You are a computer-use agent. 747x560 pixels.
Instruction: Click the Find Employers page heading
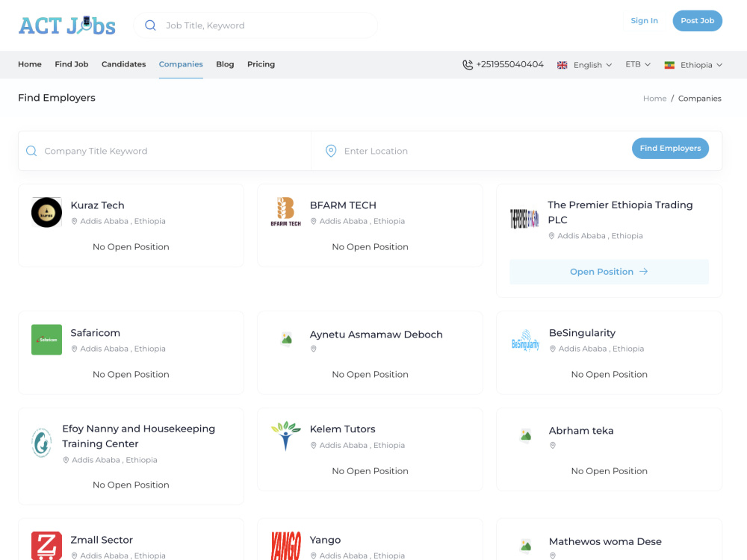[57, 98]
